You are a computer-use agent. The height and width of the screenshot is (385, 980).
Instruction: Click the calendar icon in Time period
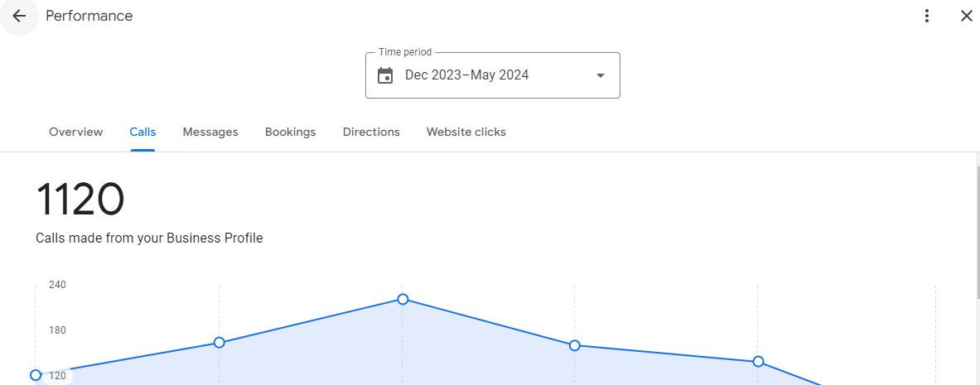click(x=385, y=76)
